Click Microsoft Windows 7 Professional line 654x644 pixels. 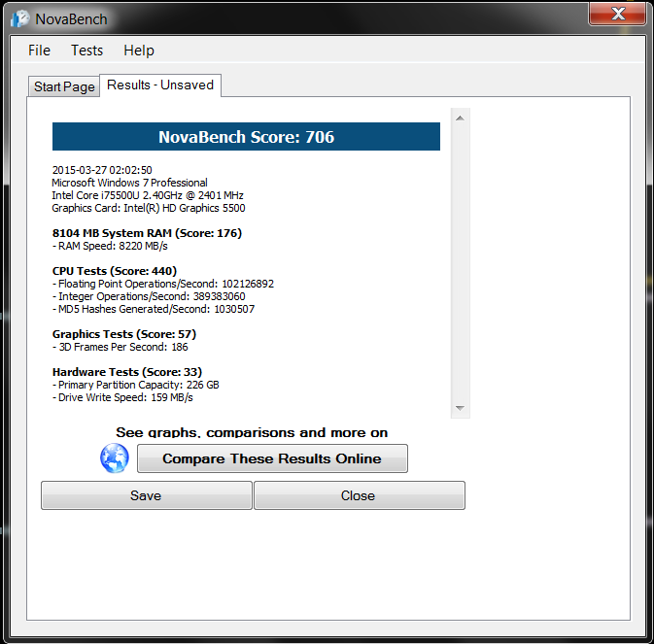(x=129, y=183)
